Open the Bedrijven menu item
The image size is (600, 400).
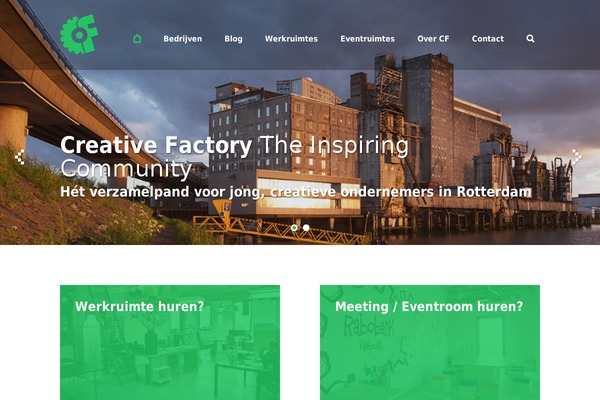[x=183, y=39]
